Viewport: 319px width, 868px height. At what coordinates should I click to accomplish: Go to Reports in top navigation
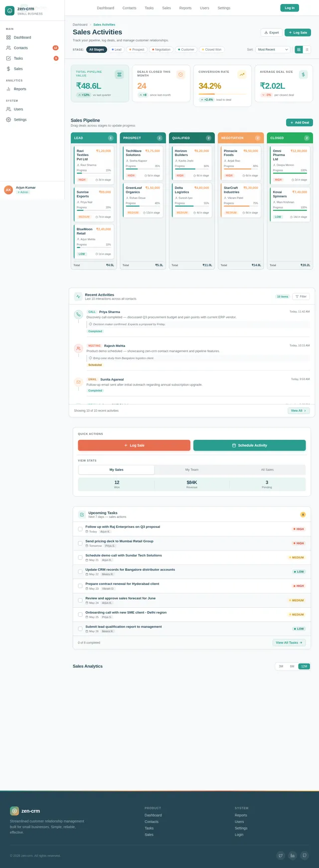pos(185,8)
